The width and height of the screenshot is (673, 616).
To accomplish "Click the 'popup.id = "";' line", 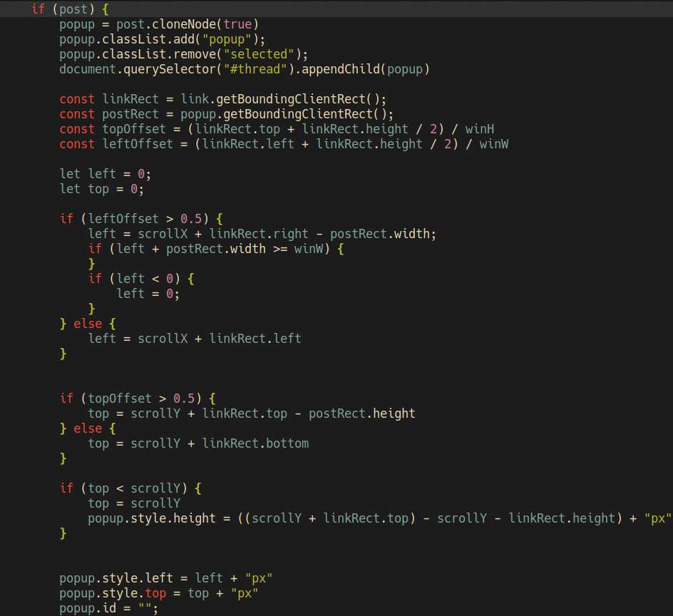I will tap(108, 608).
